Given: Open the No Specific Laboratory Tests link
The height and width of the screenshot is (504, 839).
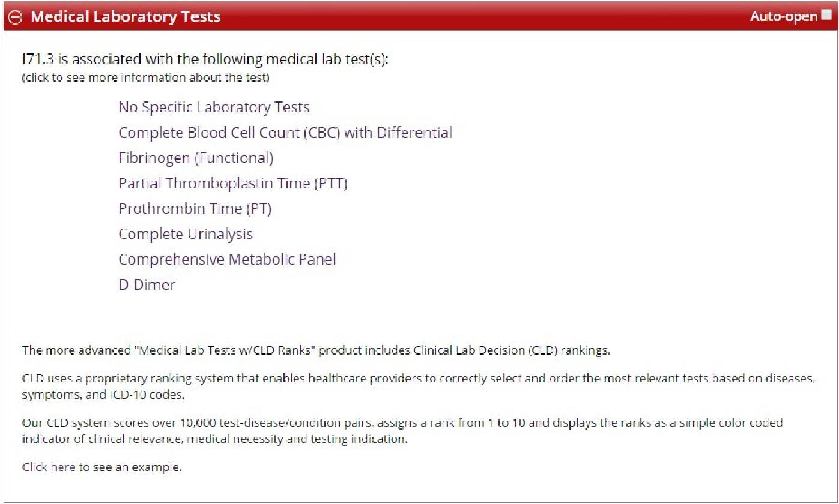Looking at the screenshot, I should 214,107.
